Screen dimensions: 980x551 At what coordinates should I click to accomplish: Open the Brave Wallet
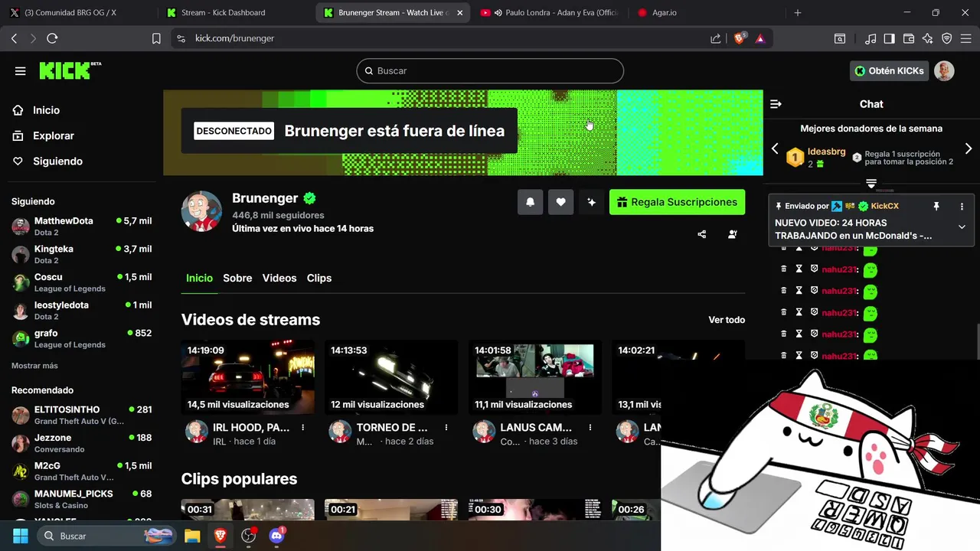pos(909,38)
